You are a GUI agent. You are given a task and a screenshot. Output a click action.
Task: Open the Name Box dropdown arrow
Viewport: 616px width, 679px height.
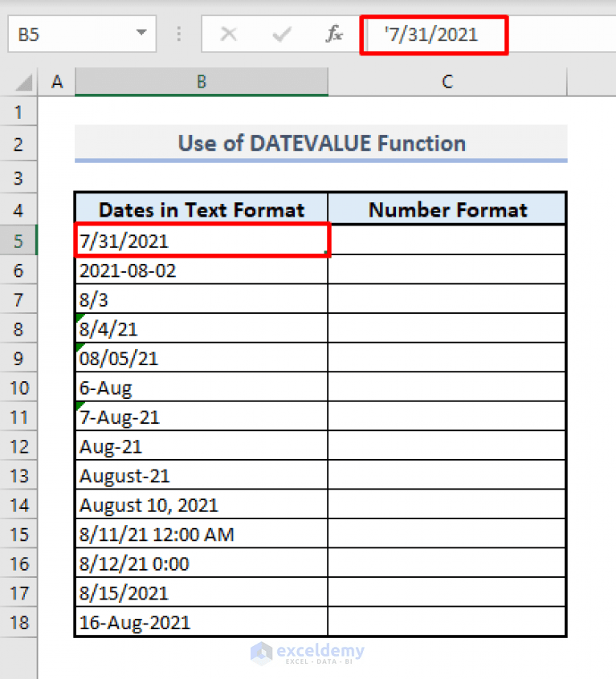pyautogui.click(x=141, y=33)
